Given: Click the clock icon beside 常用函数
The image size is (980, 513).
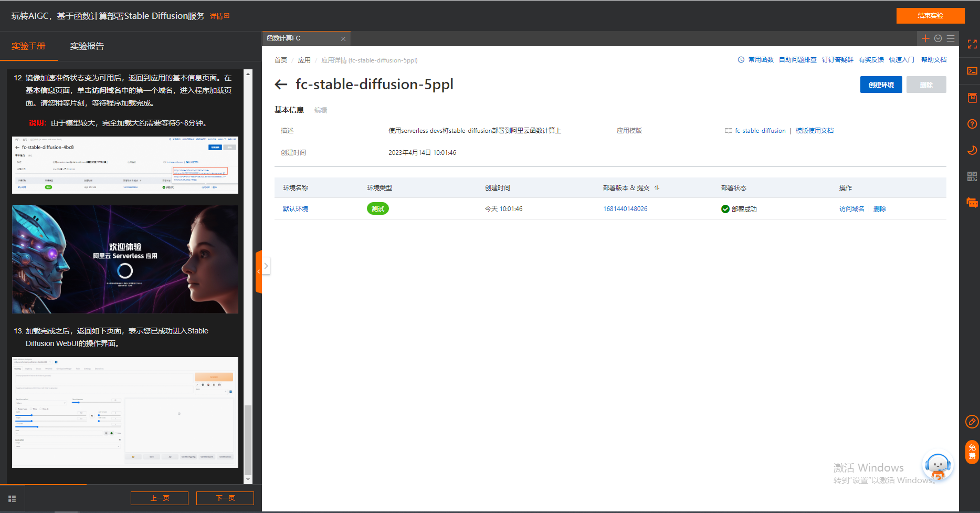Looking at the screenshot, I should click(741, 60).
